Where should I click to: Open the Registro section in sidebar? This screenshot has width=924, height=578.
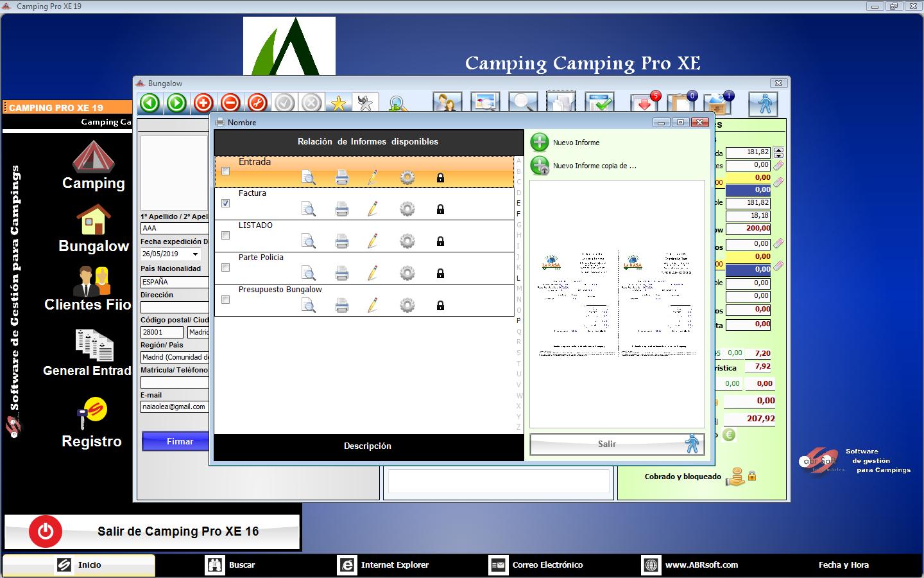(x=92, y=424)
